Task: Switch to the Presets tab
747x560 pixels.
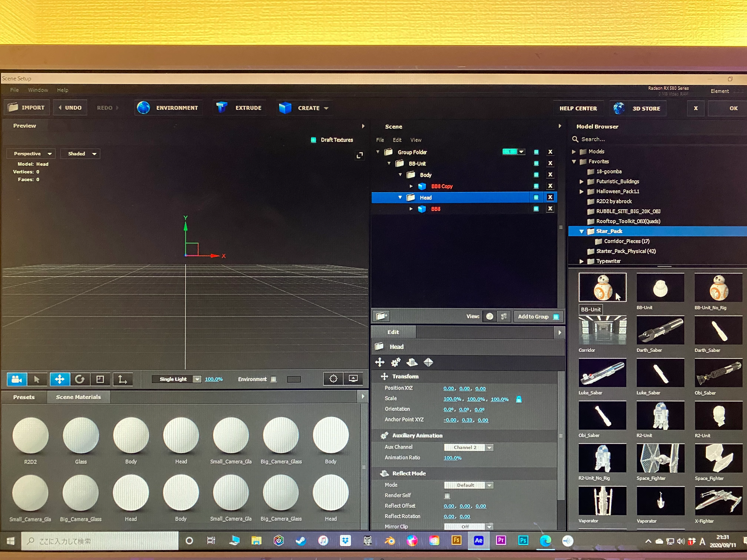Action: (x=24, y=397)
